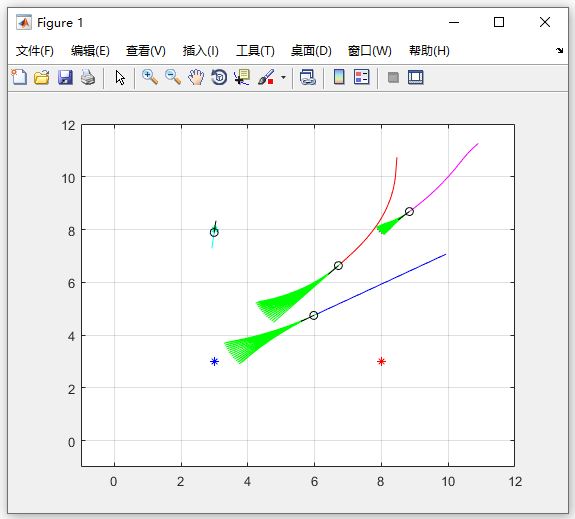575x519 pixels.
Task: Expand the Brush color dropdown arrow
Action: (283, 77)
